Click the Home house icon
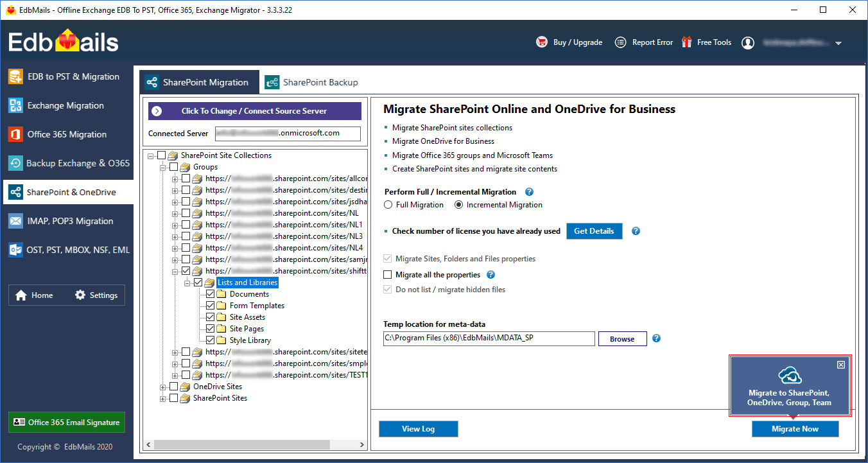The height and width of the screenshot is (463, 868). click(21, 295)
